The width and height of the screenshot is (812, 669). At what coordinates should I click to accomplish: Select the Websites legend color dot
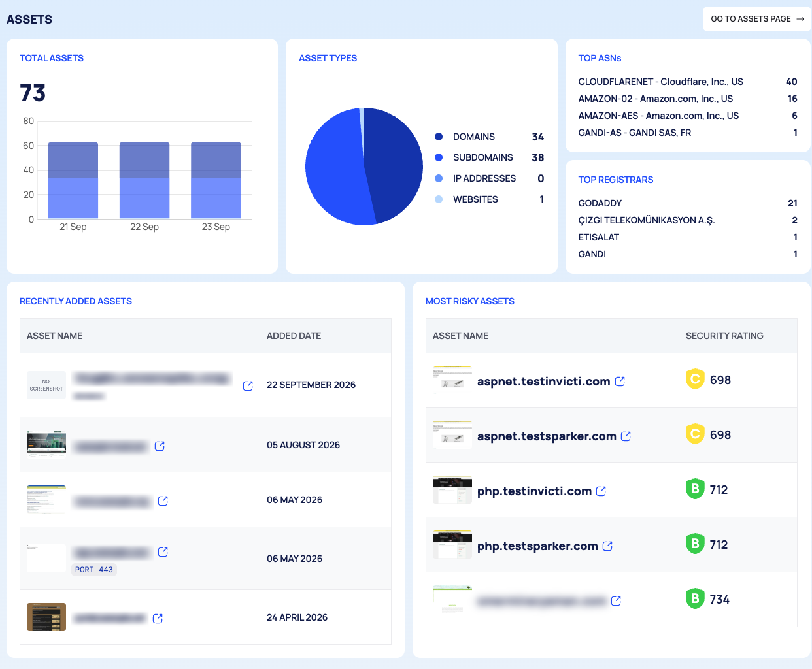pos(439,199)
